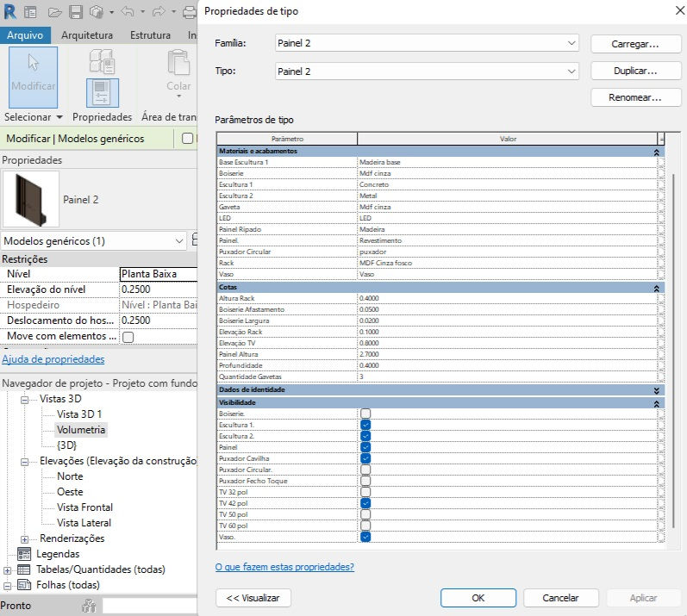The width and height of the screenshot is (687, 616).
Task: Expand the Dados de identidade section
Action: tap(656, 389)
